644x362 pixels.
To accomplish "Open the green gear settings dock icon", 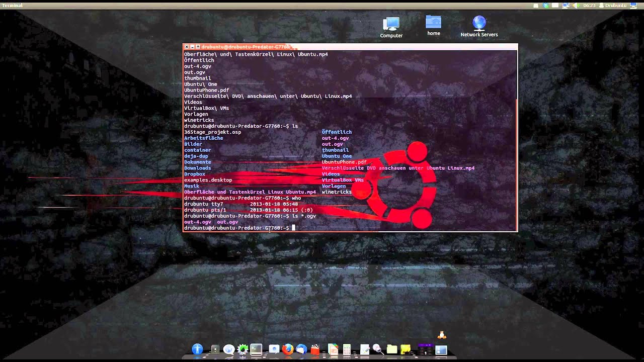I will (x=243, y=349).
